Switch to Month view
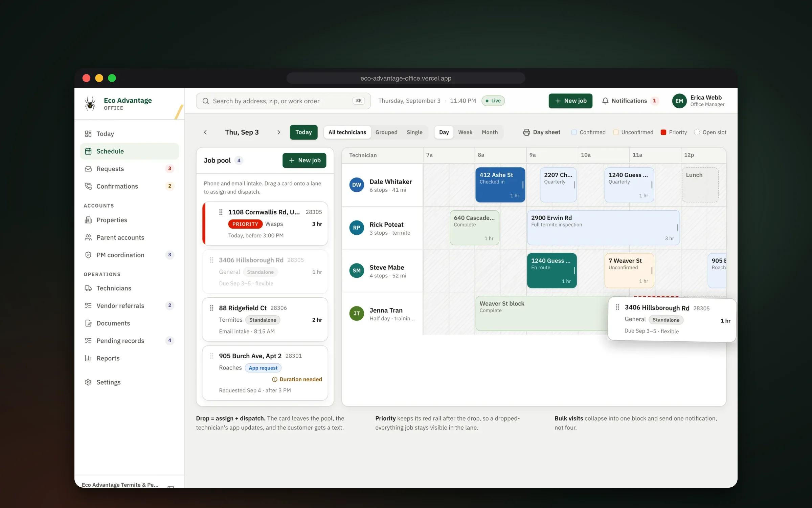 coord(490,132)
